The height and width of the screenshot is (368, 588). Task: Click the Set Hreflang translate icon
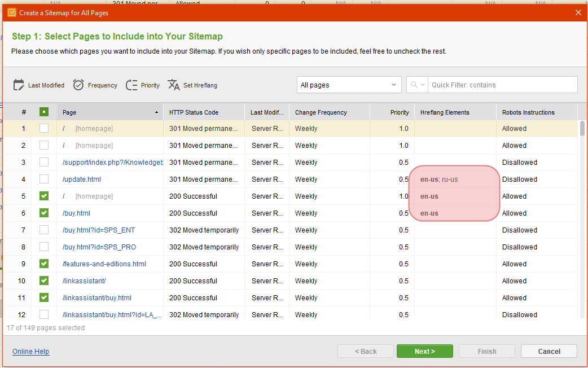point(174,85)
